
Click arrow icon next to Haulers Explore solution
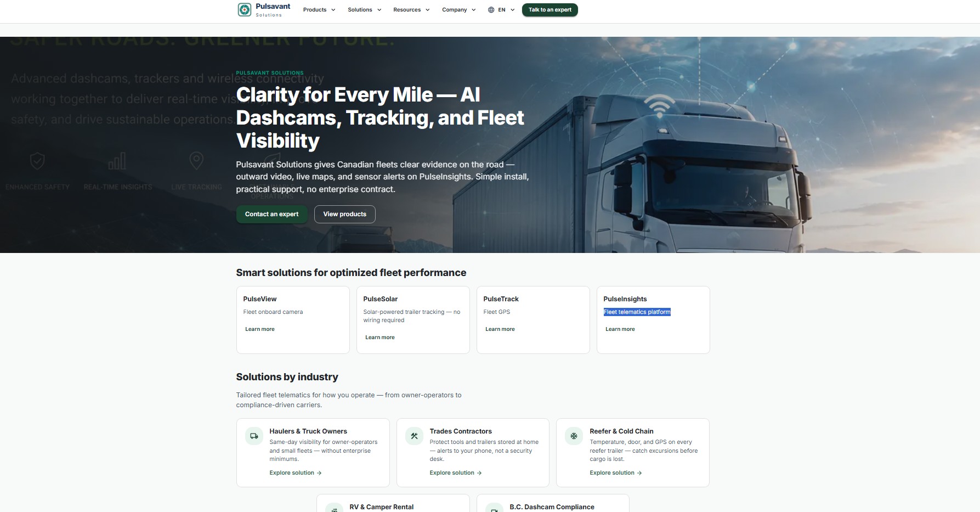click(x=319, y=473)
